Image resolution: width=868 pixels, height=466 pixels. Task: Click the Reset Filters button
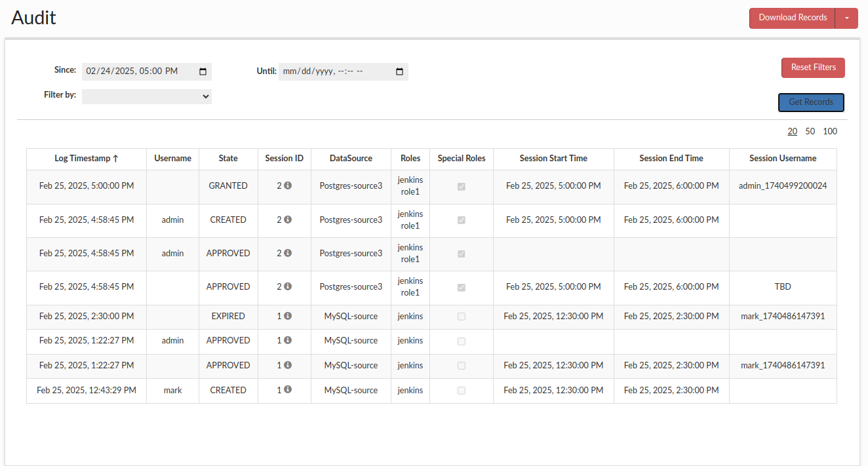[x=813, y=68]
